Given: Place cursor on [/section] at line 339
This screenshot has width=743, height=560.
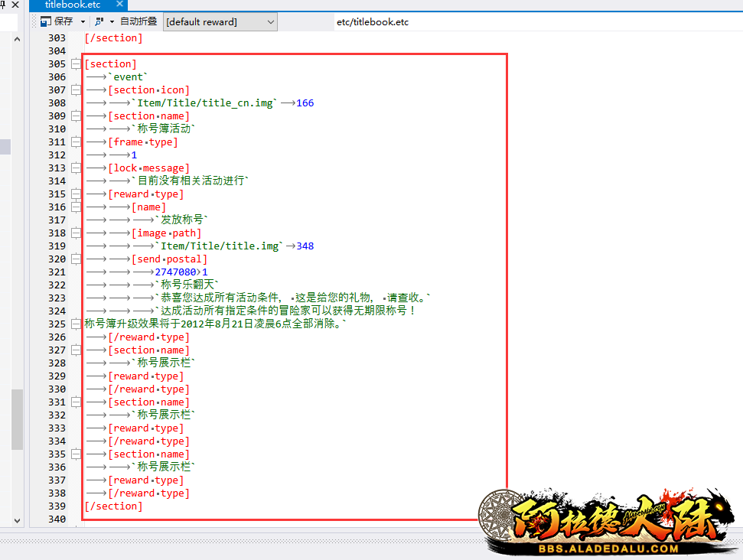Looking at the screenshot, I should (113, 506).
